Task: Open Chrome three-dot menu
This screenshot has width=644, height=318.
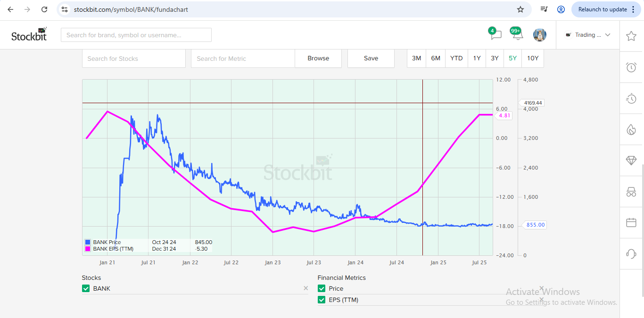Action: (633, 9)
